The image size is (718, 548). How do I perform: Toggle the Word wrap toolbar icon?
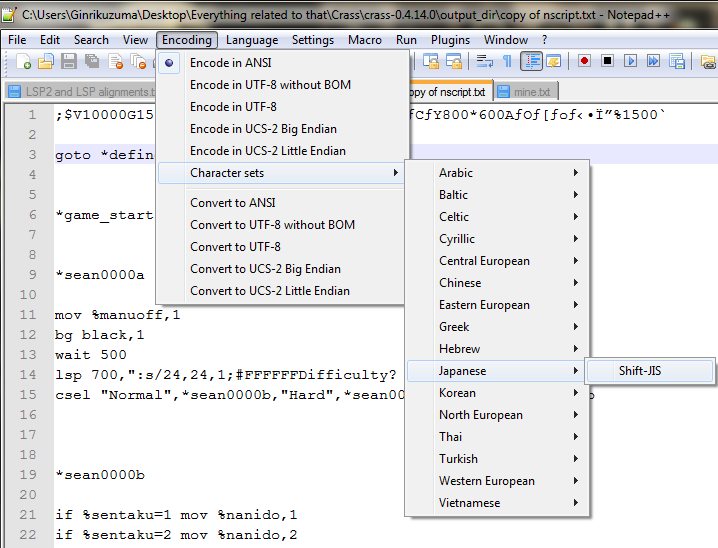(x=484, y=61)
